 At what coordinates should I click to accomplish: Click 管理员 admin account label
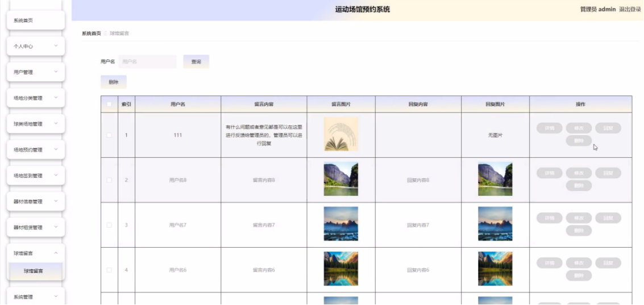597,10
